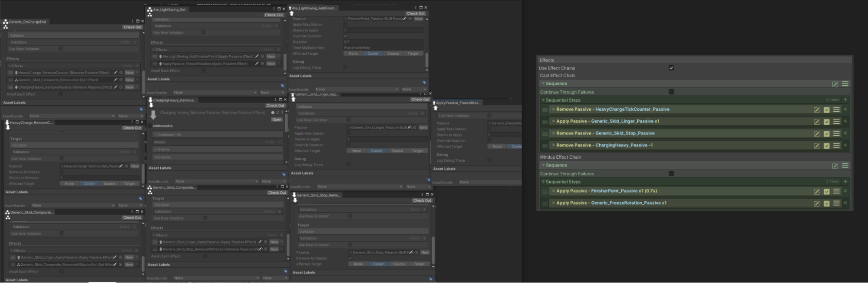
Task: Set Affected Target to Source in Ate_LightSwing_AddFinish
Action: click(393, 54)
